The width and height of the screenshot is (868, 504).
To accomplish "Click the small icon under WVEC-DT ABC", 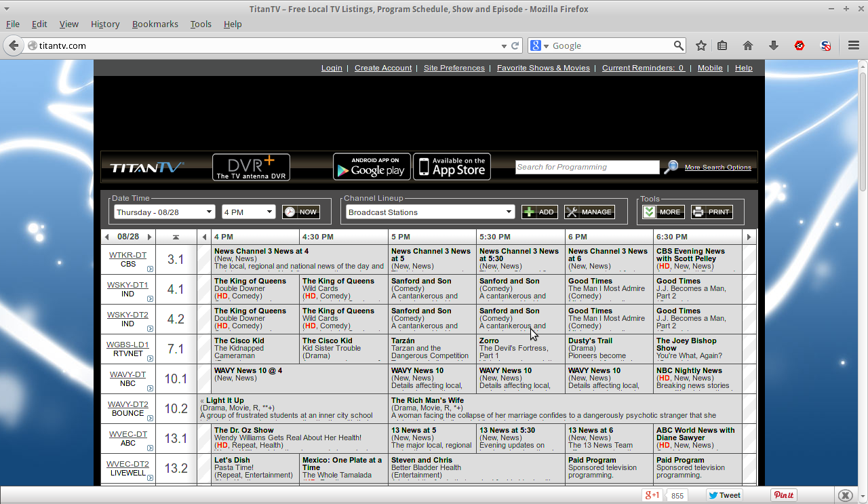I will (150, 448).
